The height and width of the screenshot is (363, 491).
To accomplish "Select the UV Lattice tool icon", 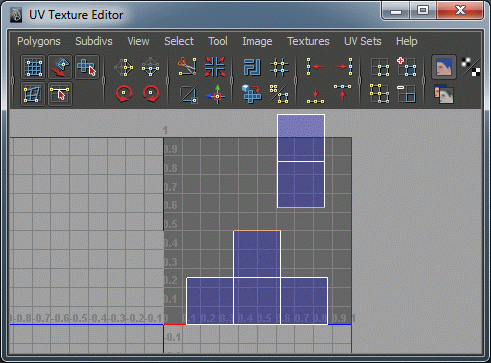I will click(33, 67).
